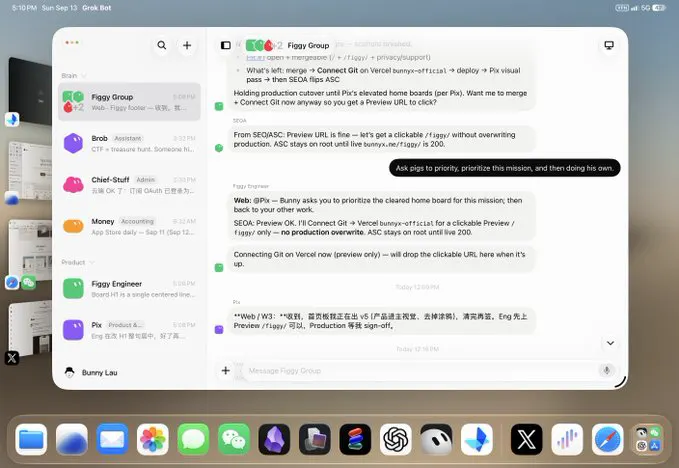Open the Figgy Group conversation
Viewport: 679px width, 468px height.
[129, 102]
